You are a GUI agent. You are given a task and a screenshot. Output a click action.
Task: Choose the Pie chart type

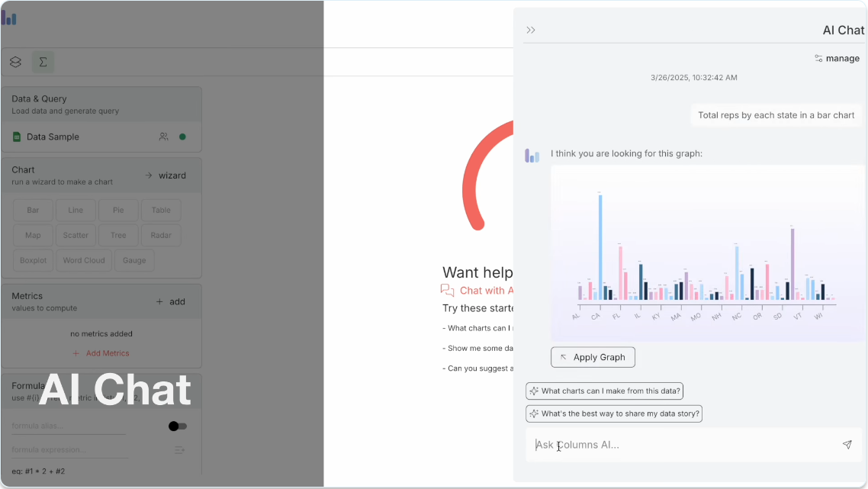pos(118,211)
